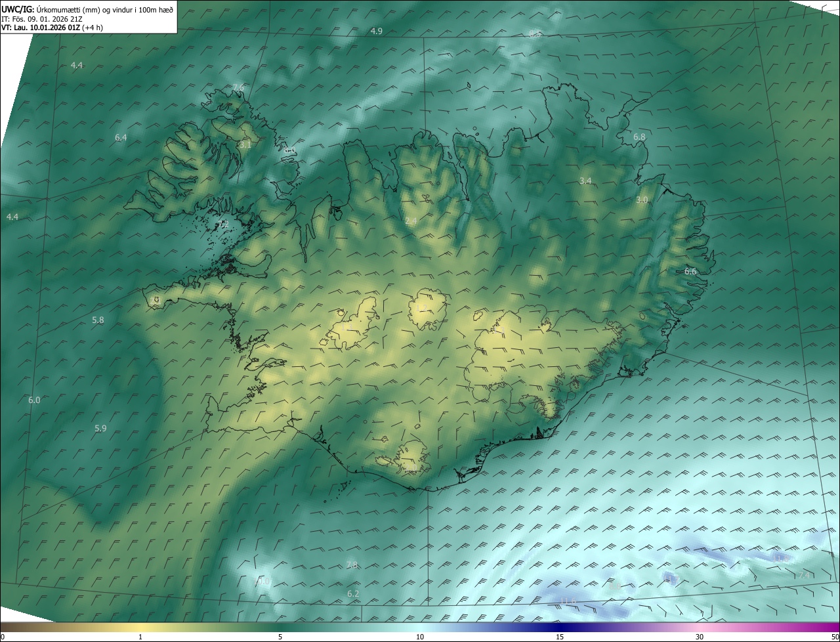Click the color scale label 0
840x642 pixels.
click(x=3, y=637)
